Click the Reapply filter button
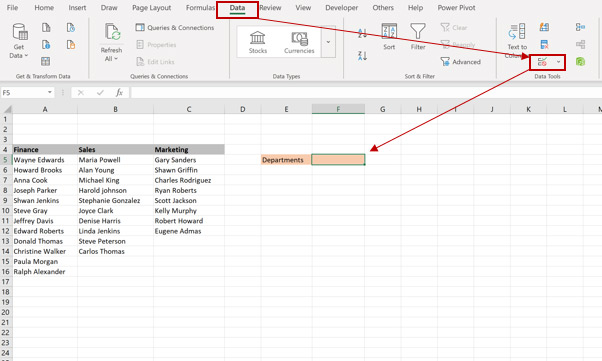The width and height of the screenshot is (602, 361). click(x=458, y=45)
